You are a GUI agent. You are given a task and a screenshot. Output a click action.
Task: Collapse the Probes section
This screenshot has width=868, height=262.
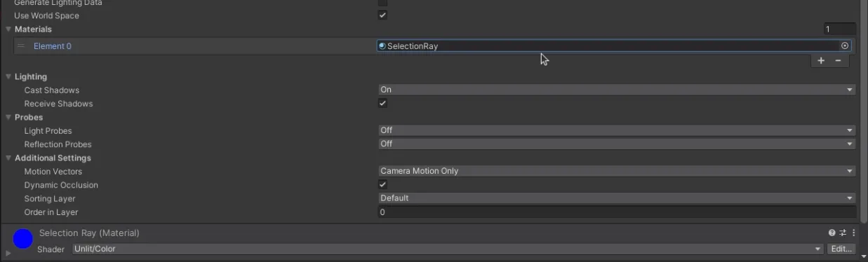pyautogui.click(x=8, y=117)
